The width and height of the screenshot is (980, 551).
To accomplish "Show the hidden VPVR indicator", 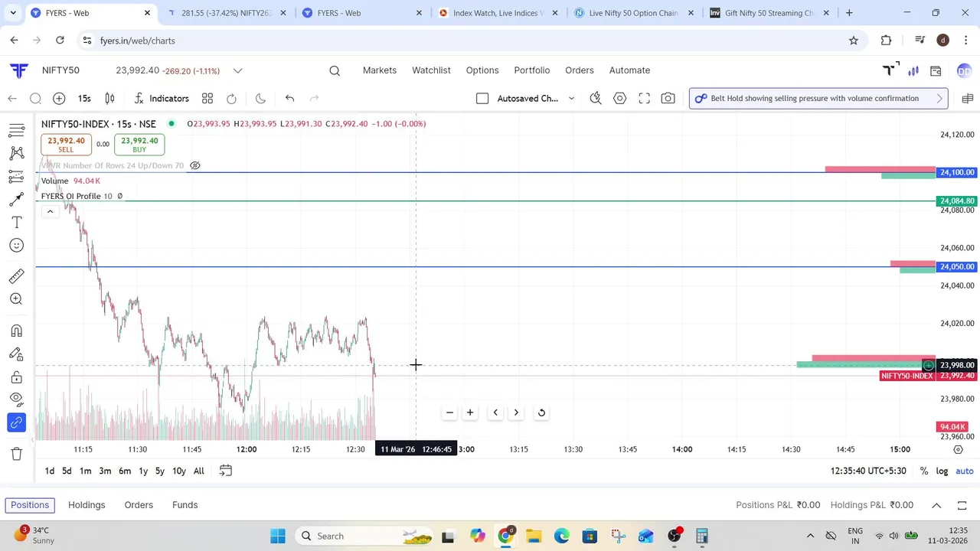I will 195,165.
